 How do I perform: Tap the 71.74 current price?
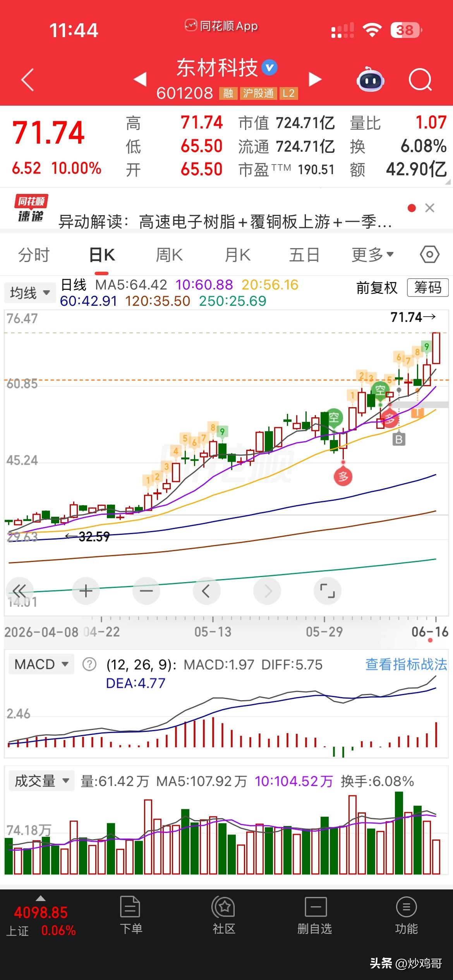point(48,132)
